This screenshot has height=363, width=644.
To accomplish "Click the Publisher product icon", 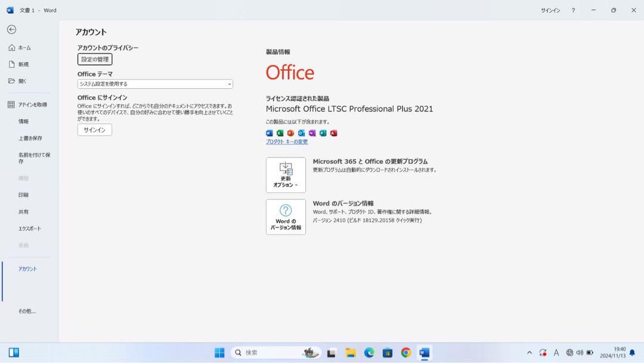I will point(323,133).
